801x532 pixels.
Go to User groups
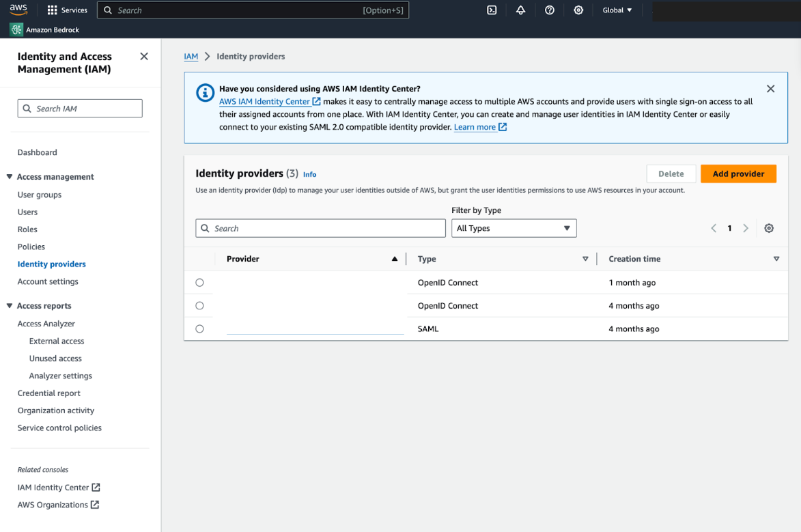point(40,195)
